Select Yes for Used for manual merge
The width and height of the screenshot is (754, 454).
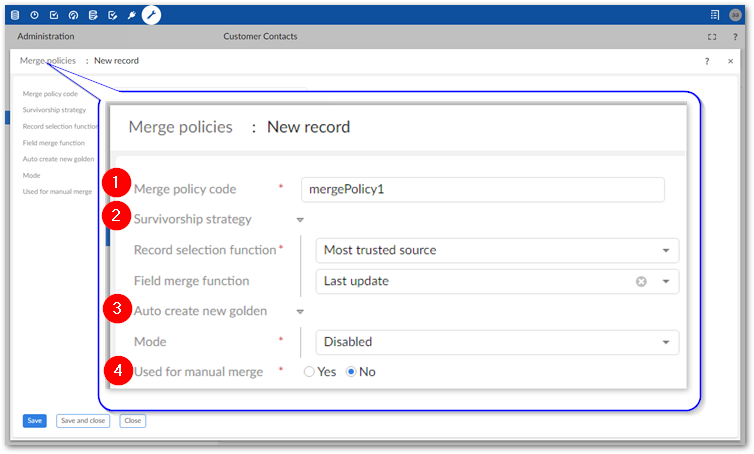coord(309,372)
